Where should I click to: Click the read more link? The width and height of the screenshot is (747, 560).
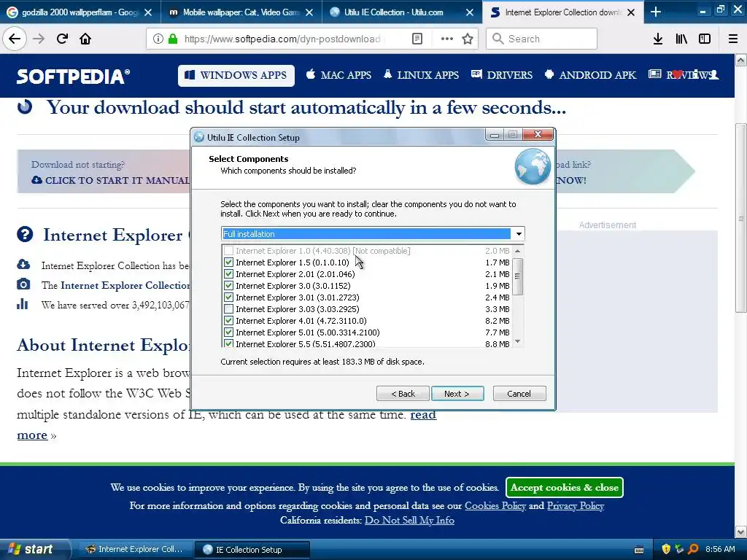coord(424,415)
